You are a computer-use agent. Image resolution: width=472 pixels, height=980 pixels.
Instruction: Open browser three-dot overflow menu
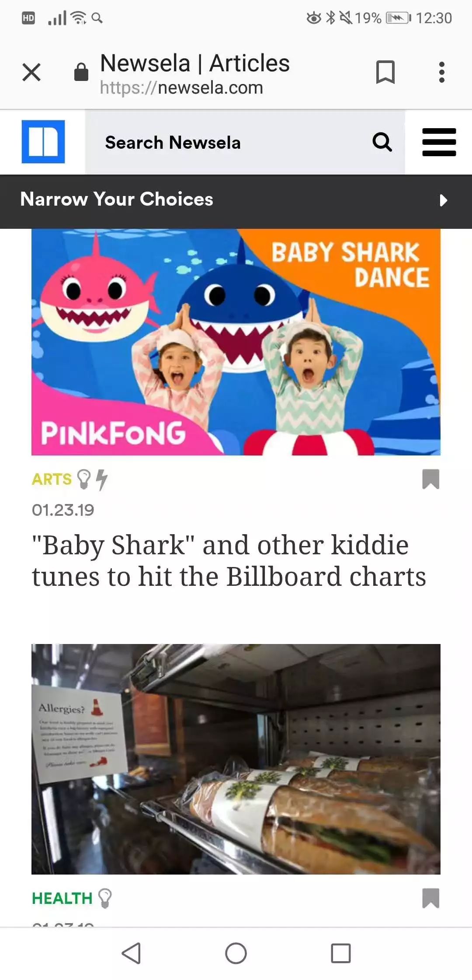point(442,72)
